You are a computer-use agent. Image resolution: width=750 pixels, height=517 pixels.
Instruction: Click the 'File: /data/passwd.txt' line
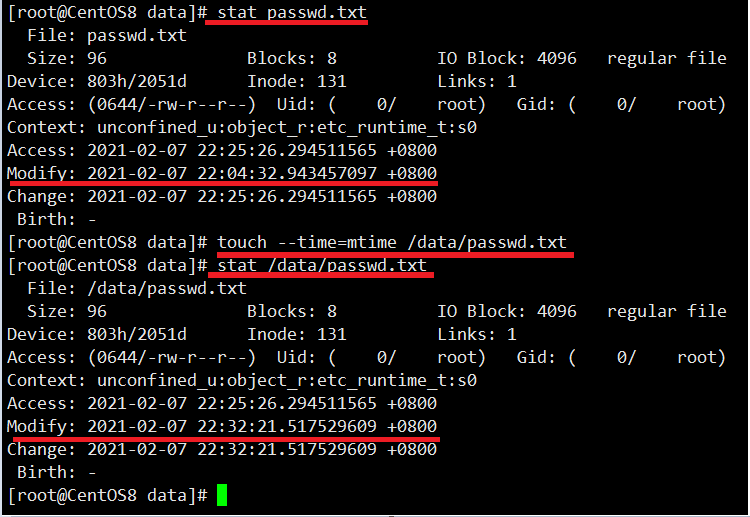[x=137, y=288]
